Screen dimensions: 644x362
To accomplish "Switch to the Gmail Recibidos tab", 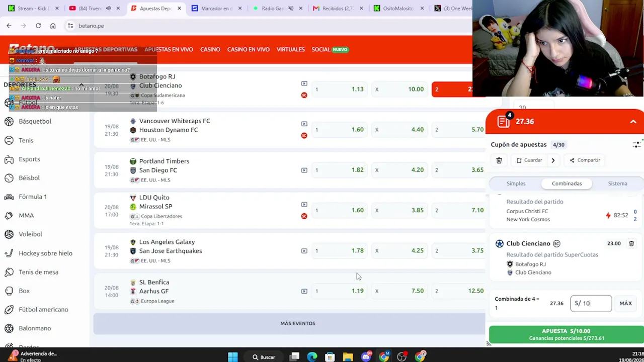I will (x=339, y=9).
